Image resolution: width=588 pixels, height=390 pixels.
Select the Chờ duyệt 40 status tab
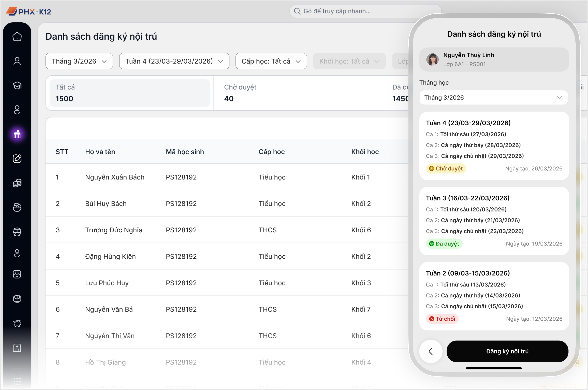[298, 93]
